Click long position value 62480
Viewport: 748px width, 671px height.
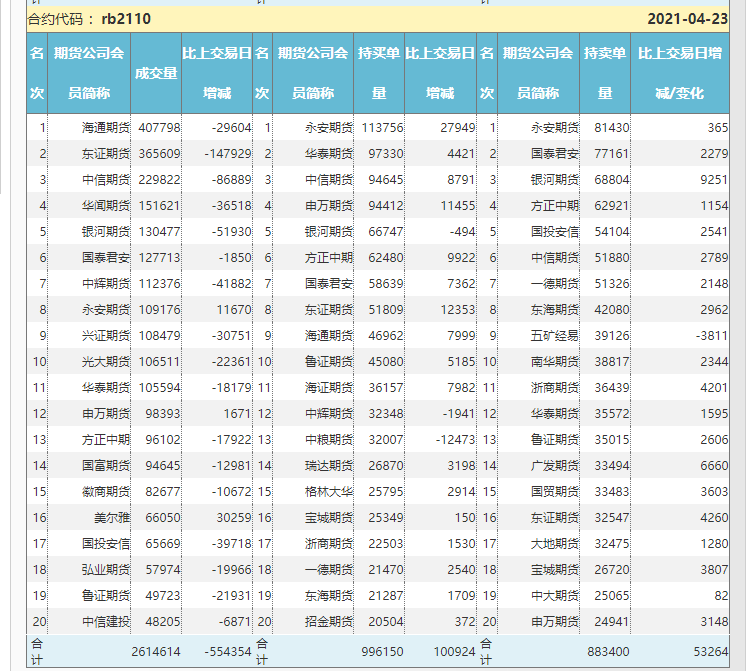386,258
